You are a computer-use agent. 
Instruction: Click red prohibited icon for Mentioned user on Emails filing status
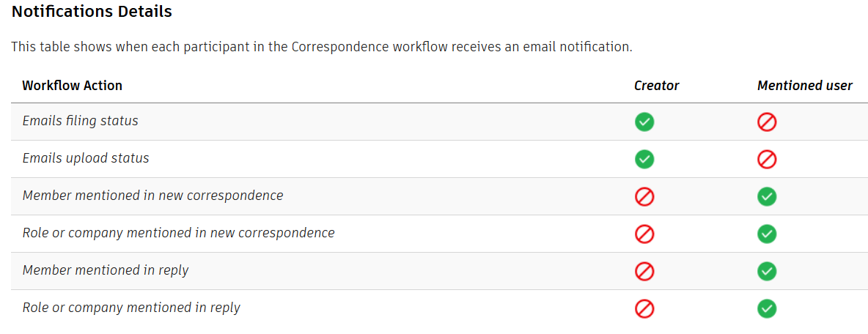(x=767, y=122)
